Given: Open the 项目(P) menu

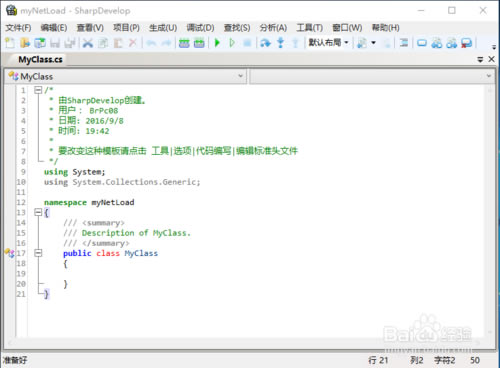Looking at the screenshot, I should 126,27.
